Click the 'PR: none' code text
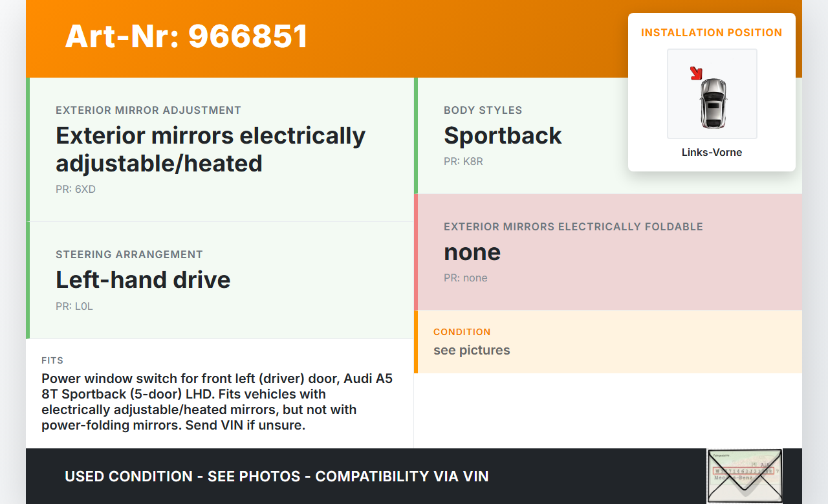 pyautogui.click(x=466, y=278)
